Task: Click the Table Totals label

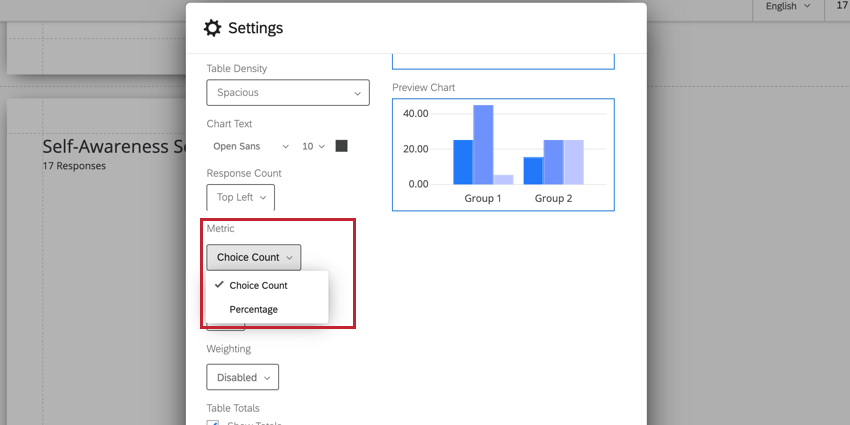Action: [x=233, y=408]
